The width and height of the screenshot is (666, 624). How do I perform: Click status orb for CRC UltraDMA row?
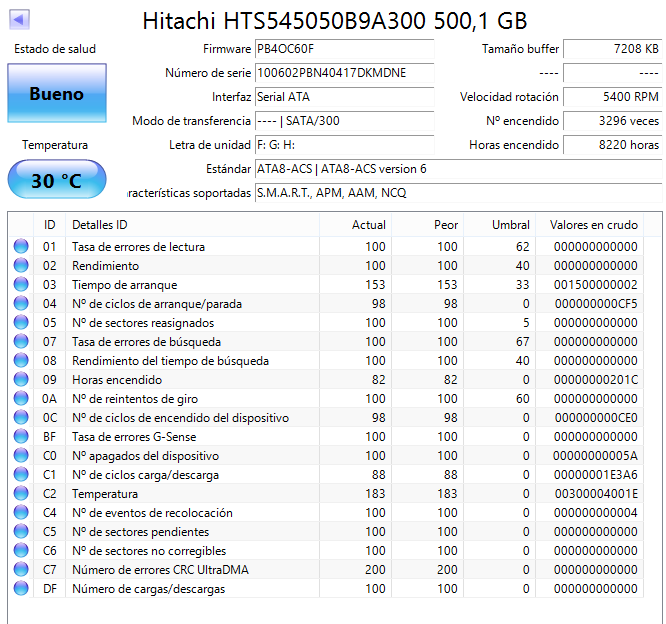click(21, 569)
